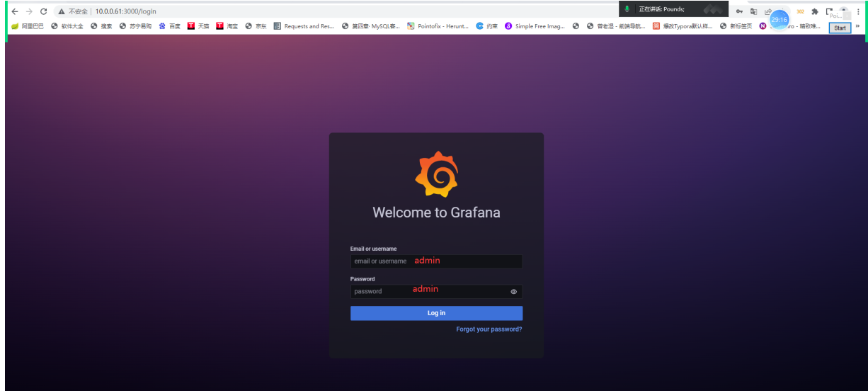Screen dimensions: 868x391
Task: Open the 苏宁易购 bookmark
Action: (135, 26)
